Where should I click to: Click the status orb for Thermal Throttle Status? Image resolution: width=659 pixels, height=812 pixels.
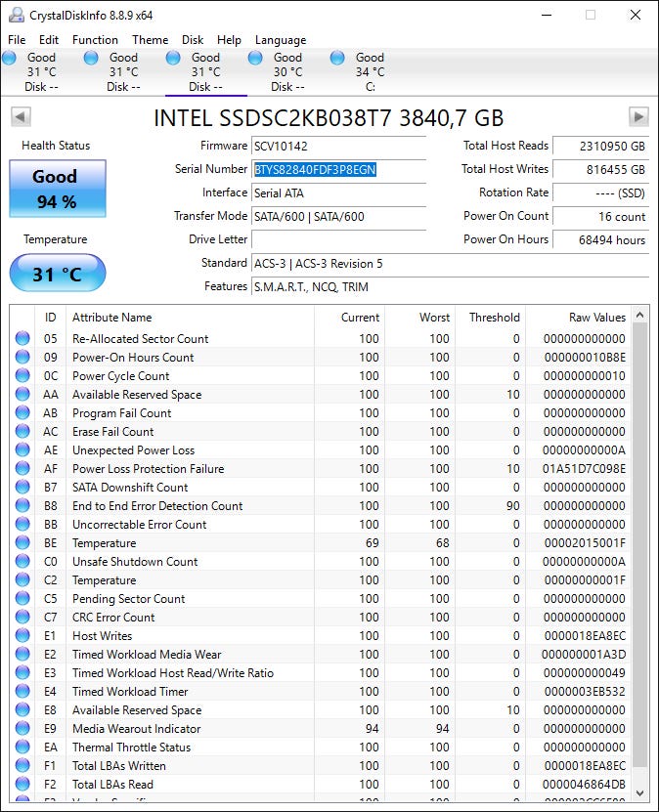[x=22, y=747]
